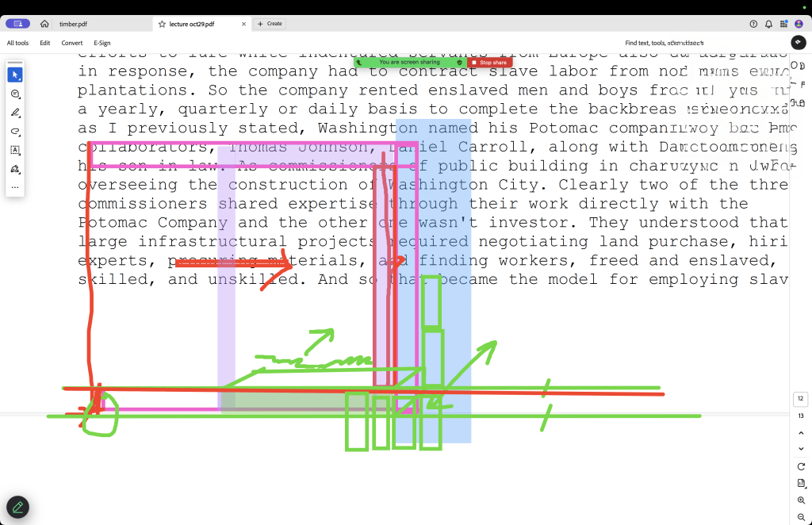
Task: Switch to the timber.pdf tab
Action: coord(72,24)
